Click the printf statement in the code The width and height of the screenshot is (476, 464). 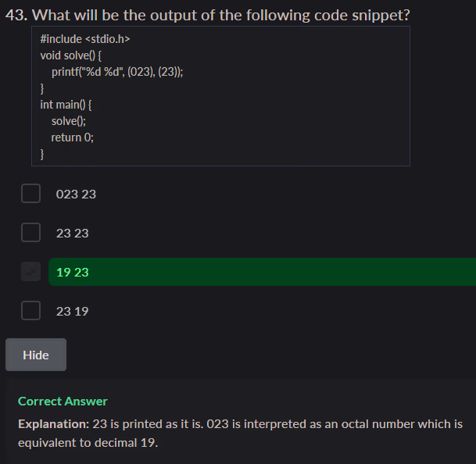click(117, 71)
